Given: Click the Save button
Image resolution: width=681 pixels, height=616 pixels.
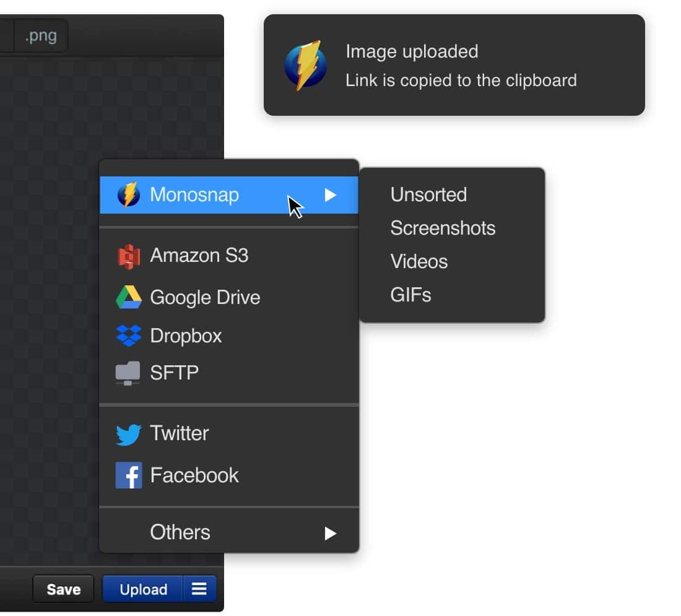Looking at the screenshot, I should [x=63, y=589].
